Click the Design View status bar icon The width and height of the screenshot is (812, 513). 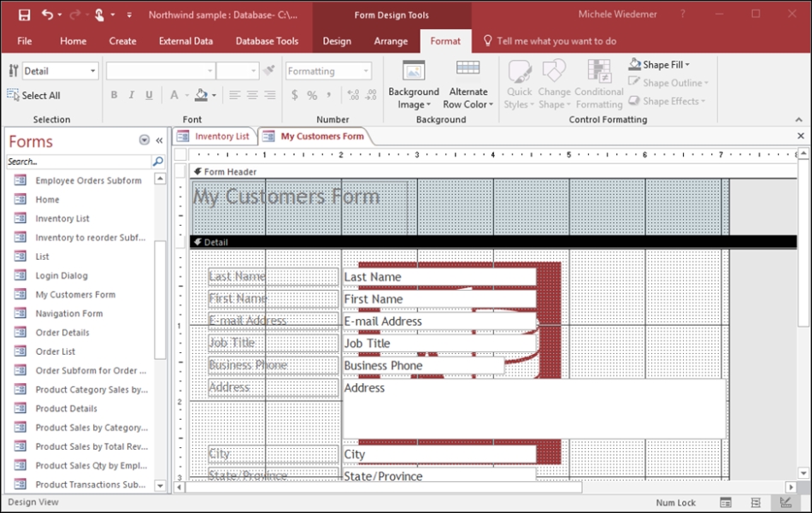click(x=786, y=502)
